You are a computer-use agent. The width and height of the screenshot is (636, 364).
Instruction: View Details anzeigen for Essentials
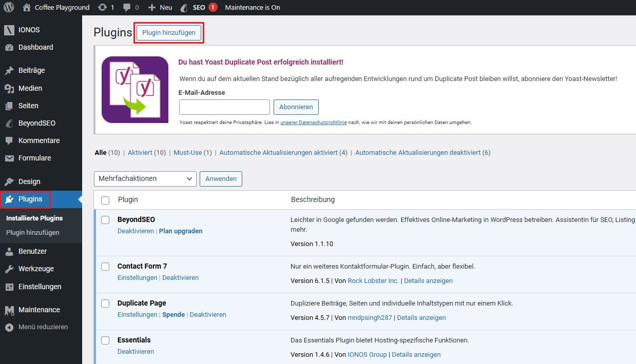tap(416, 354)
